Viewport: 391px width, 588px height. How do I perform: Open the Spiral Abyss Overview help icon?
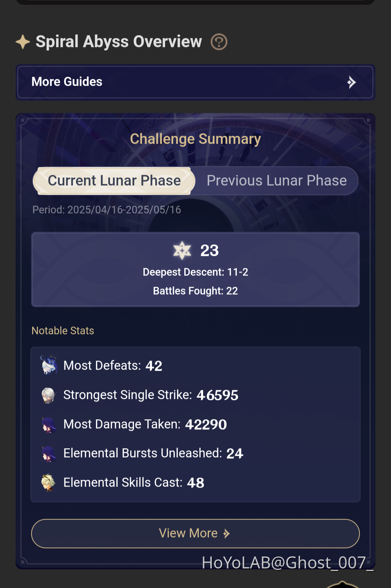(218, 41)
